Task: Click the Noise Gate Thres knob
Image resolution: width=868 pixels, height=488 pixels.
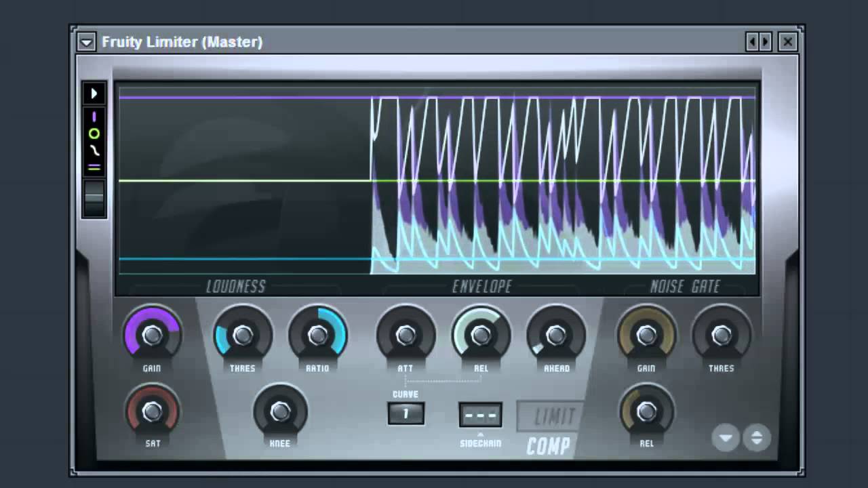Action: click(x=722, y=335)
